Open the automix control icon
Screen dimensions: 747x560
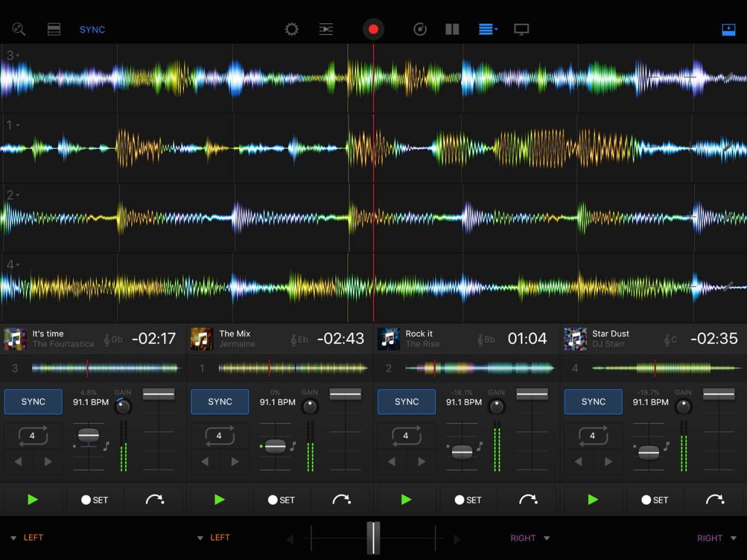coord(326,29)
